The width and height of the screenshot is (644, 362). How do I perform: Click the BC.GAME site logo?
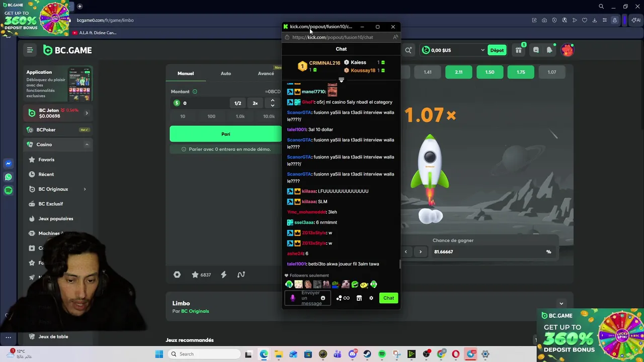67,50
